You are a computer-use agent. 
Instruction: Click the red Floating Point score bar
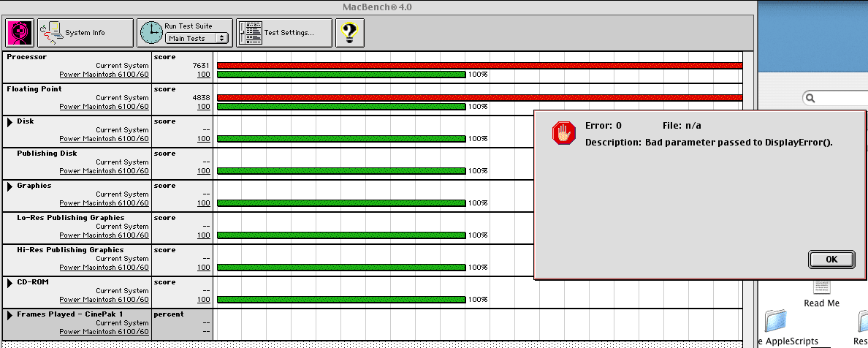tap(479, 97)
